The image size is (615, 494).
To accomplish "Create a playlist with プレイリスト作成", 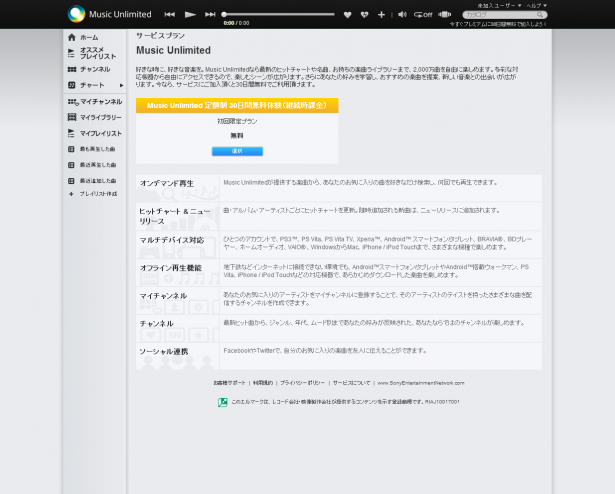I will (x=94, y=194).
